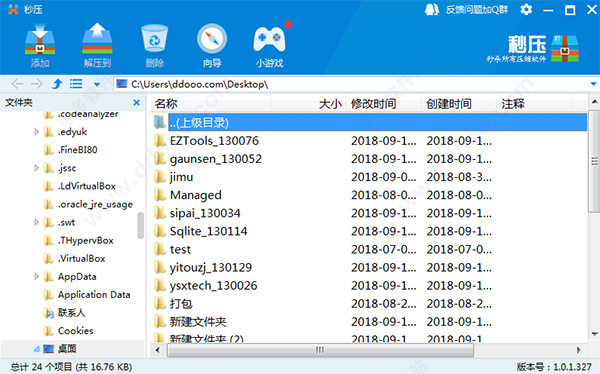Sort by the 修改时间 column header
The image size is (600, 374).
384,104
